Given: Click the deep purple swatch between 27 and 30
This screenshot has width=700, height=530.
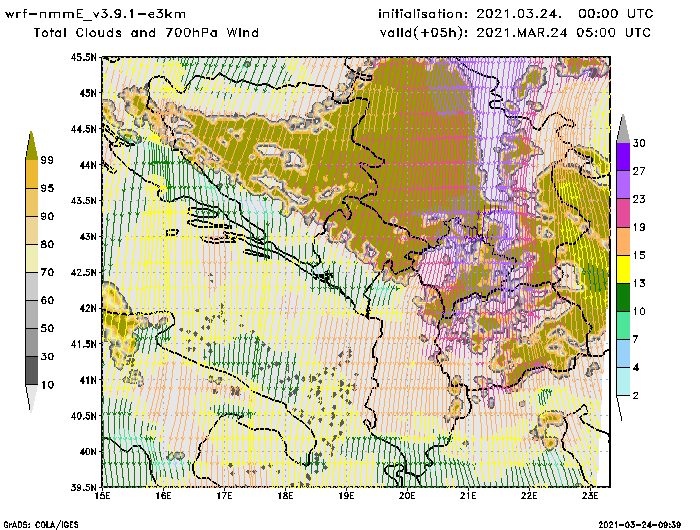Looking at the screenshot, I should tap(623, 157).
